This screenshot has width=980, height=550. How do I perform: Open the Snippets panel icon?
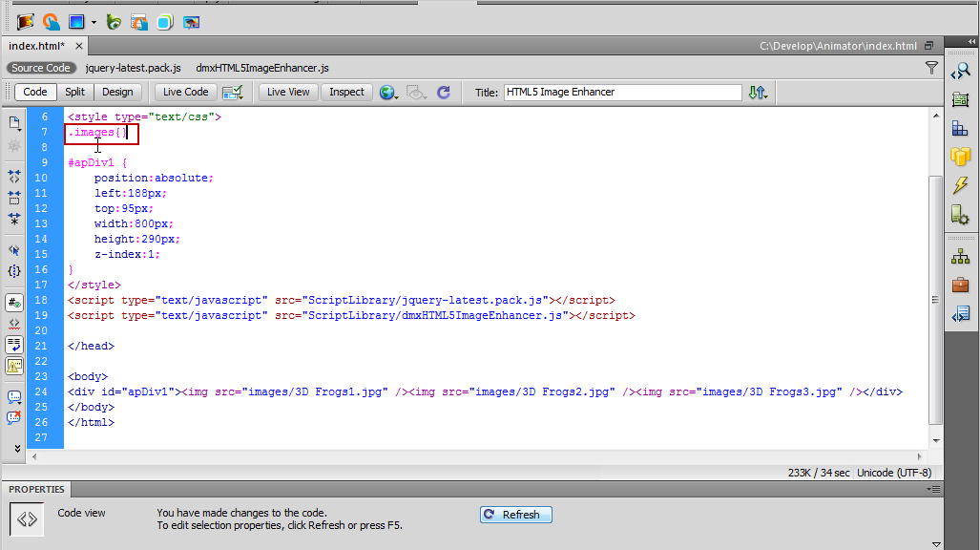961,314
